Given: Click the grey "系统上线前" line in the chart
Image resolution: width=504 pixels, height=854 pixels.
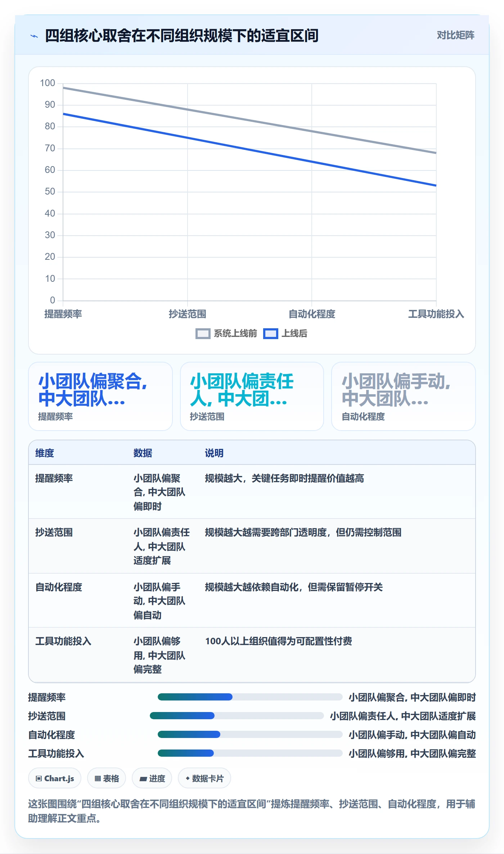Looking at the screenshot, I should coord(249,120).
